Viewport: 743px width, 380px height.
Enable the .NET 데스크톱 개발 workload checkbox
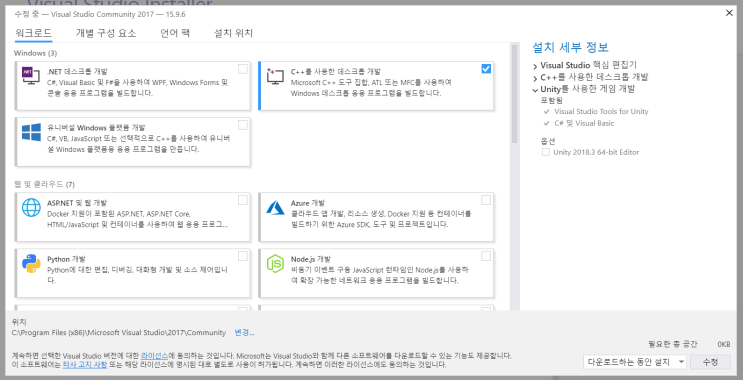[x=243, y=69]
